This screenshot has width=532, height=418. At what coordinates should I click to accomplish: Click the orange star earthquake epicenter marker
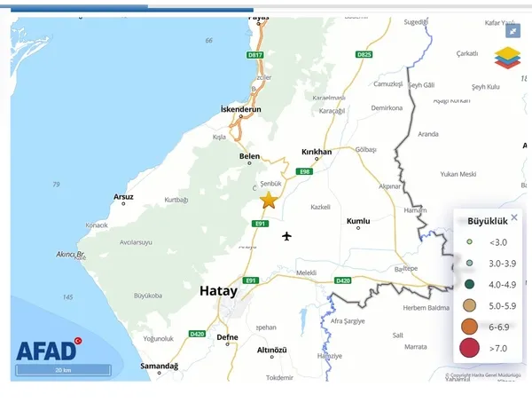(x=269, y=200)
